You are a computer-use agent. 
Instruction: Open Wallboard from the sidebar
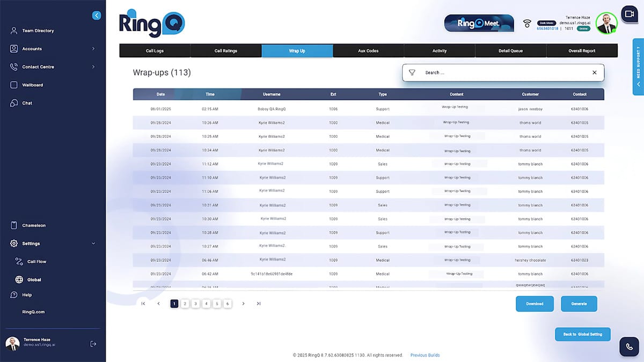pos(32,85)
